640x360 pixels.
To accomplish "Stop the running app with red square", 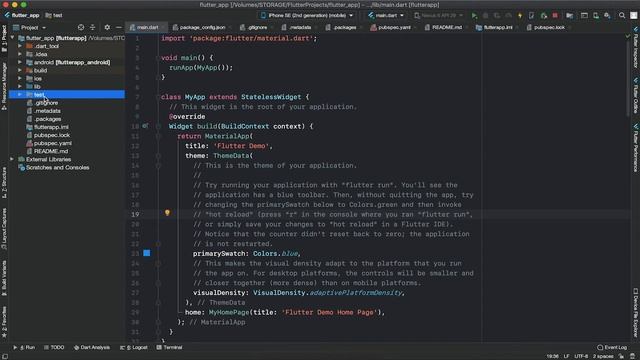I will [x=555, y=16].
